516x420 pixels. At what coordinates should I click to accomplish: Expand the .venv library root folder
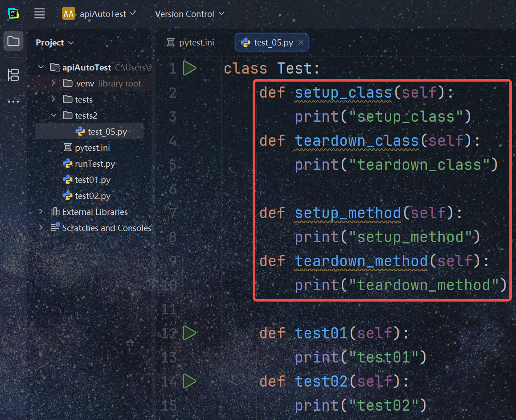pyautogui.click(x=53, y=83)
